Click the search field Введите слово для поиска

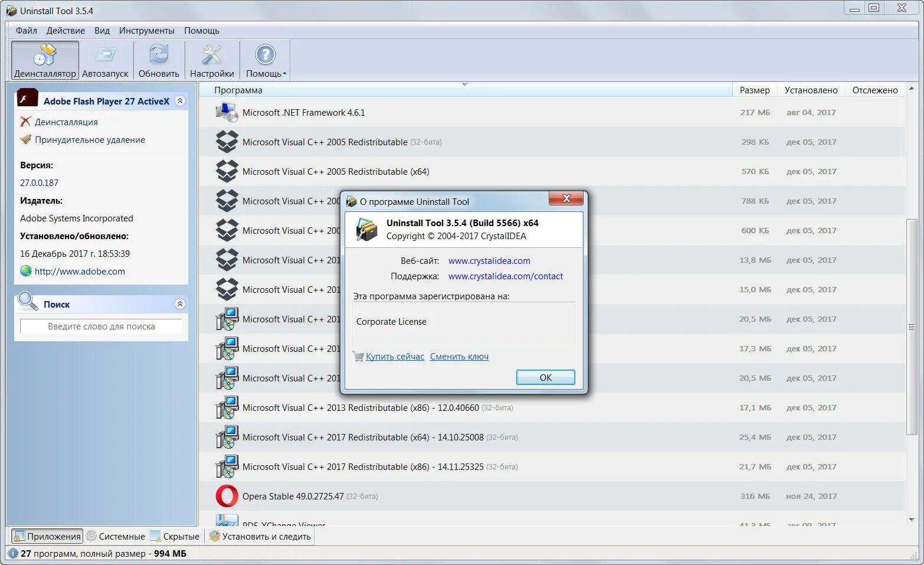click(101, 326)
